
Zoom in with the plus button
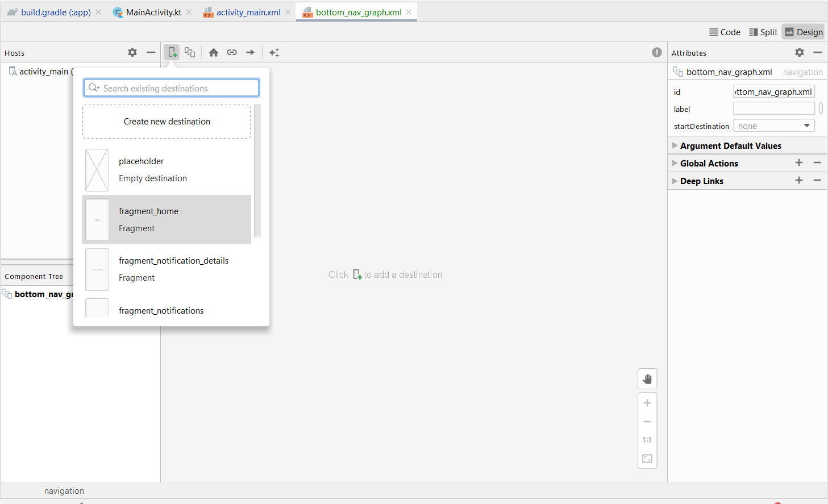647,403
